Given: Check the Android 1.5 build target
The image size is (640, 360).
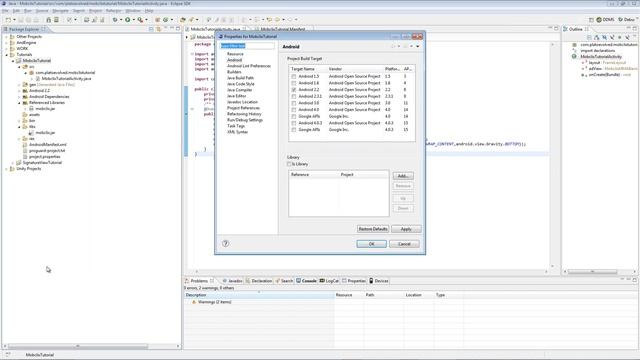Looking at the screenshot, I should point(294,77).
